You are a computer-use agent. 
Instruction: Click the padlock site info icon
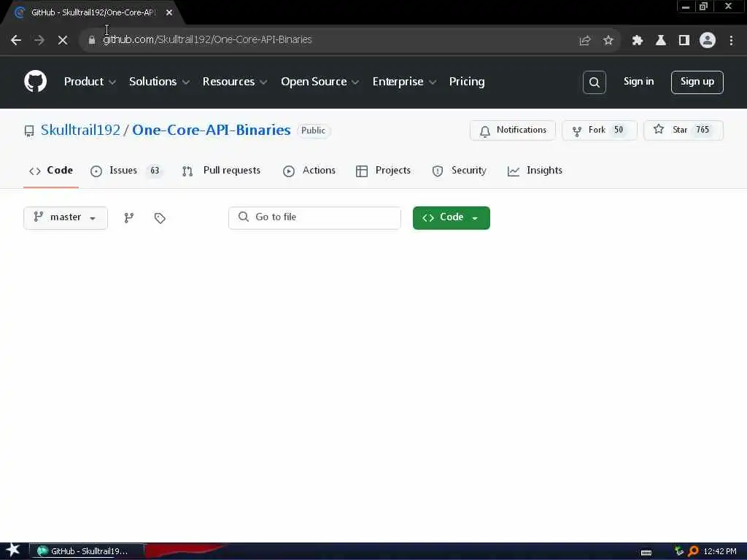[92, 40]
